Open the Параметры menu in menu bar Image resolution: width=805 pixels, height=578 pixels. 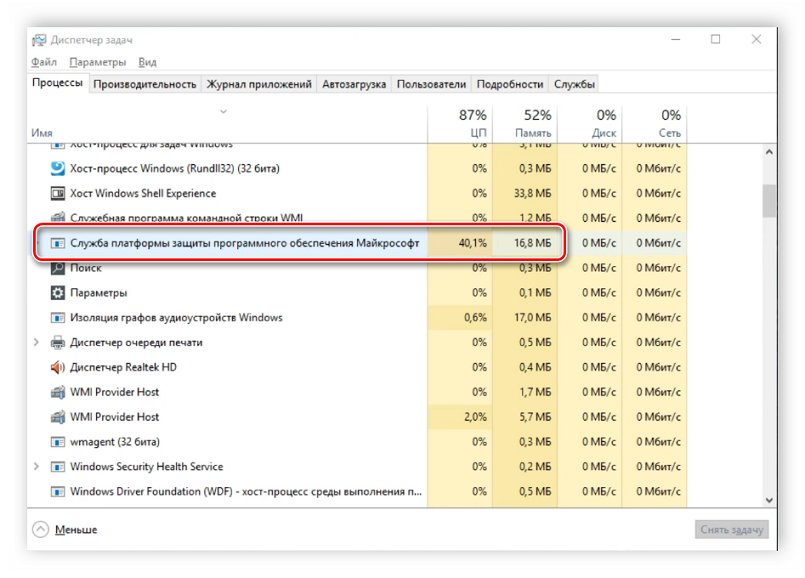tap(98, 62)
